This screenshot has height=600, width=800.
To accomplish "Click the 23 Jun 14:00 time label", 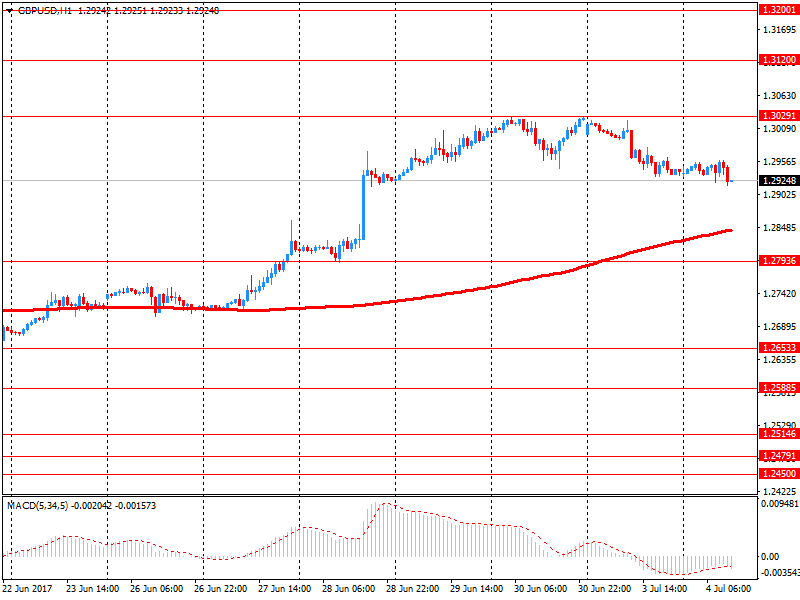I will (92, 589).
